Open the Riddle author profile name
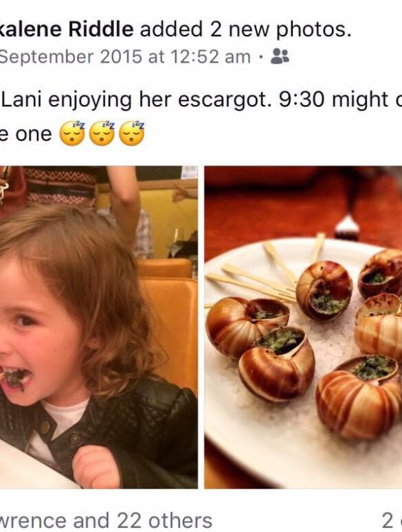 point(67,29)
